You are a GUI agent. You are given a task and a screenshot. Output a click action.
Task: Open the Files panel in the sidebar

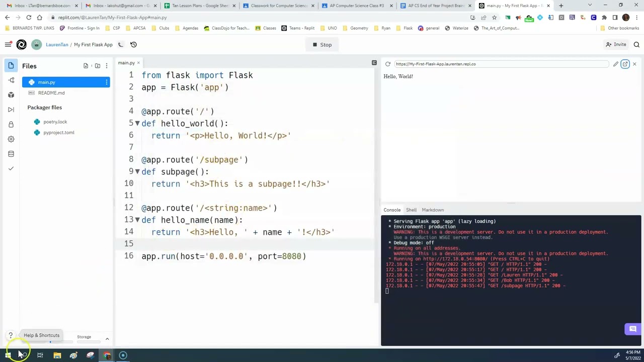click(11, 66)
